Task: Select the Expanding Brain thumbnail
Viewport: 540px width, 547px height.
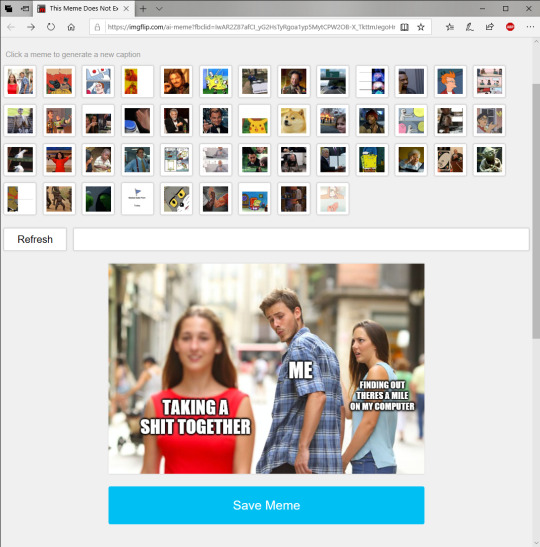Action: (372, 81)
